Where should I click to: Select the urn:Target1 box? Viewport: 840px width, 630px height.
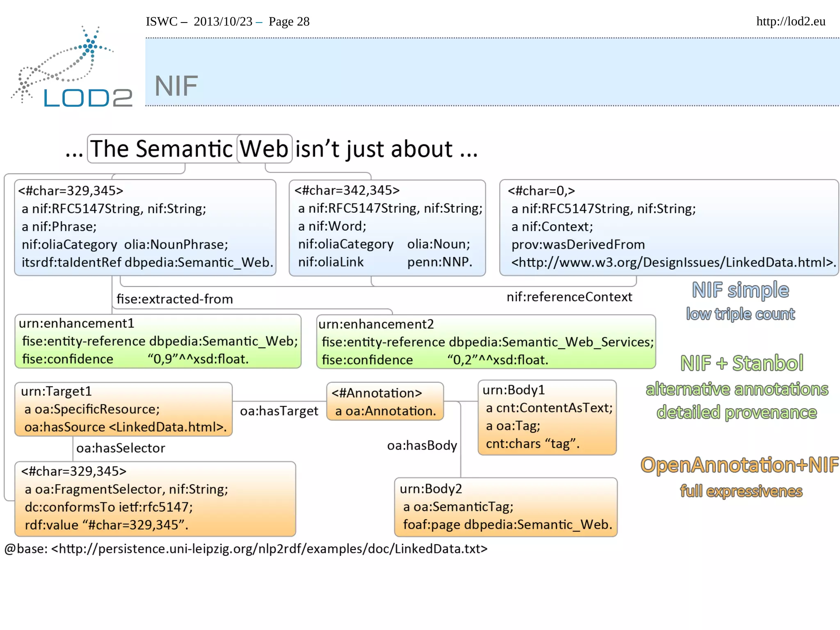click(x=123, y=409)
